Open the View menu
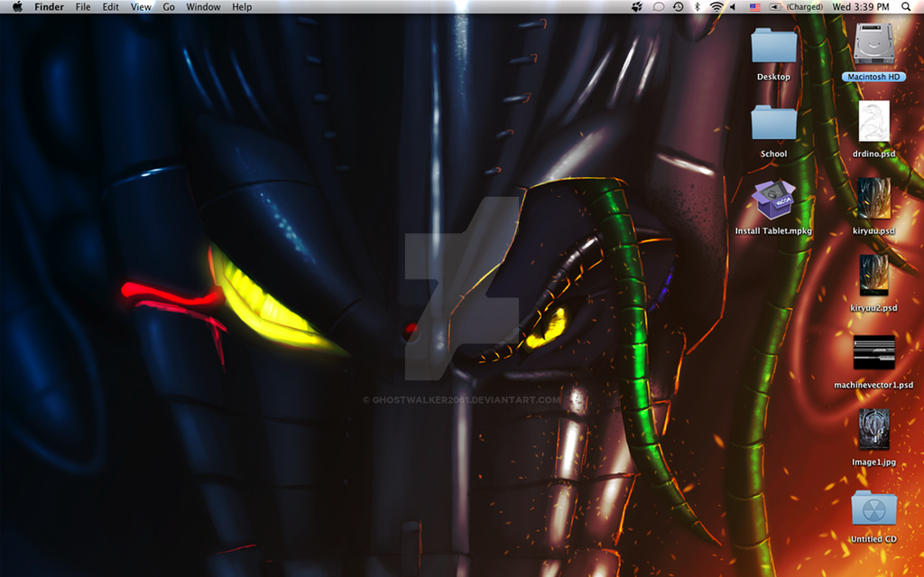The image size is (924, 577). [x=141, y=7]
